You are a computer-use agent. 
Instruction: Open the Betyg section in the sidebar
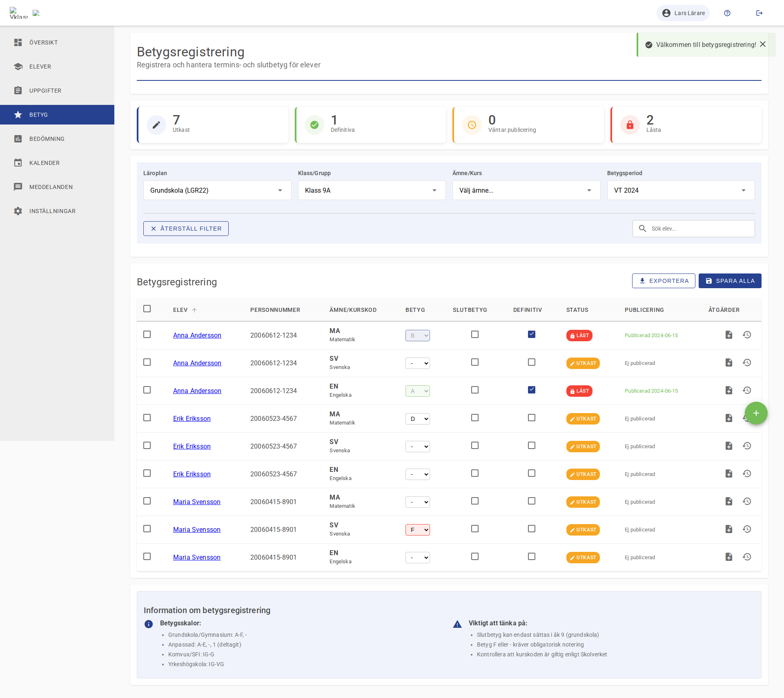[x=38, y=115]
